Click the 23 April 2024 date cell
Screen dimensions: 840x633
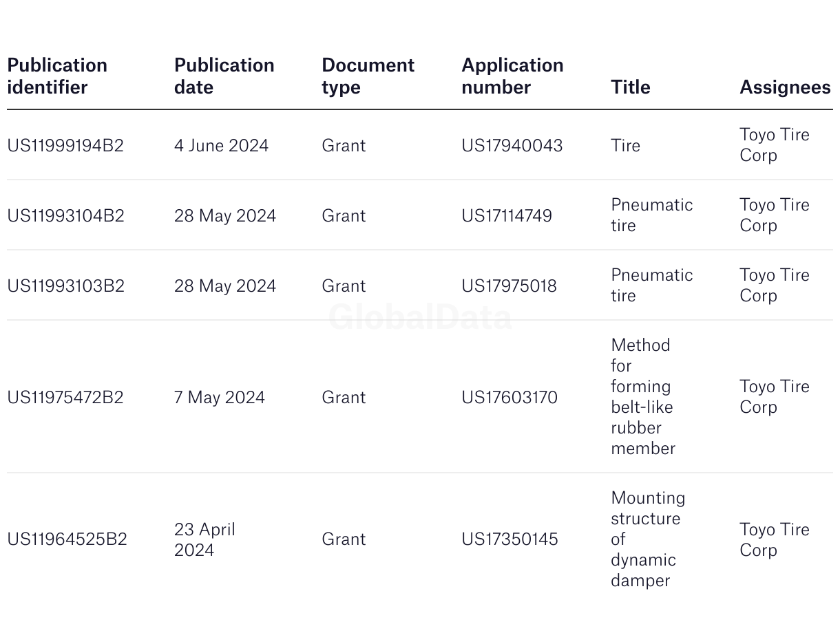coord(204,540)
